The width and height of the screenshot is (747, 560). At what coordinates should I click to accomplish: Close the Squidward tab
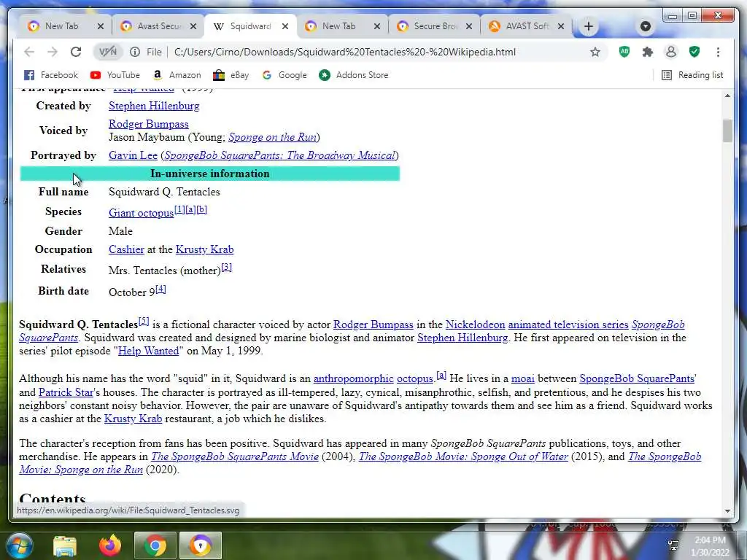point(285,26)
